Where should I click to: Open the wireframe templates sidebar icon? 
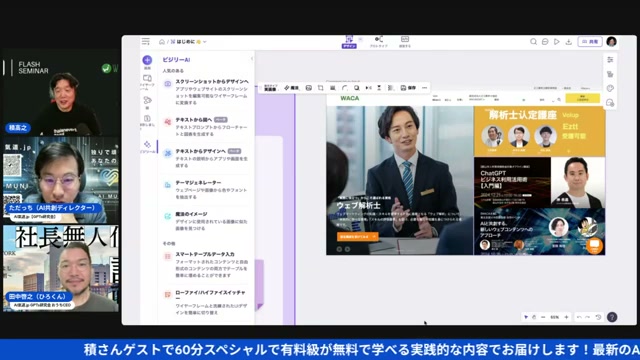[147, 78]
